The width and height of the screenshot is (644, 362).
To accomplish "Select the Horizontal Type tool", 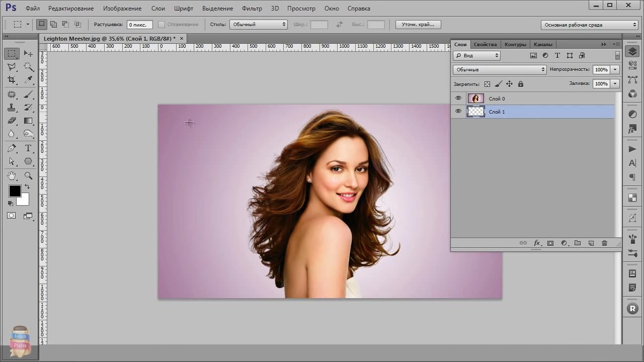I will 28,148.
